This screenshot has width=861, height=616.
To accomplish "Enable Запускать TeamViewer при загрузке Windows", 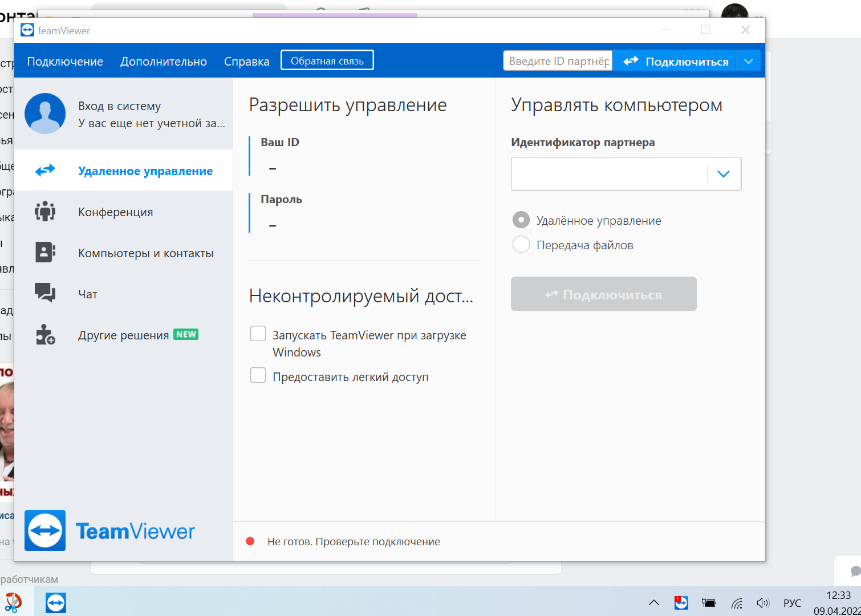I will [258, 334].
